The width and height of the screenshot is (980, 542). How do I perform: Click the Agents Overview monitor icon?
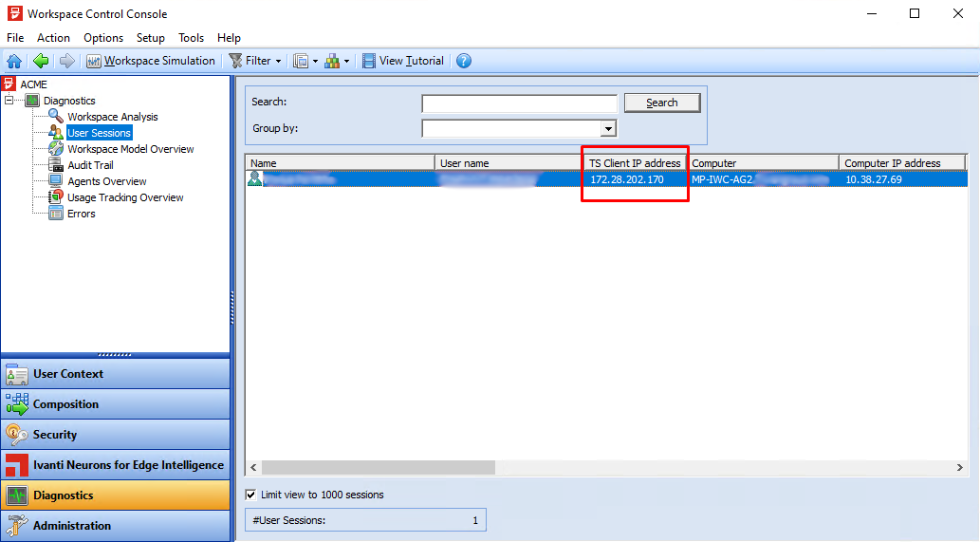[x=56, y=181]
